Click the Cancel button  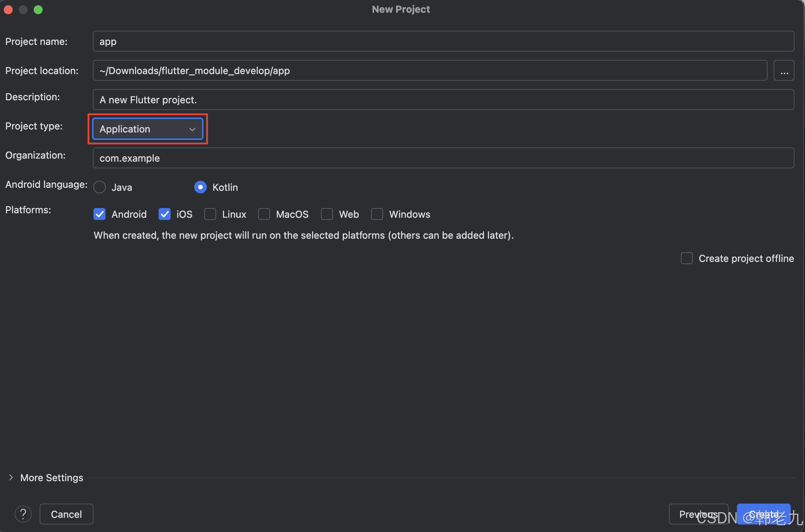[x=67, y=514]
